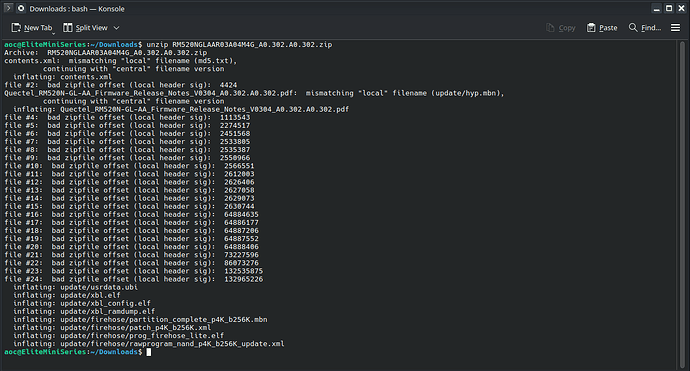690x371 pixels.
Task: Click the 'inflating: contents.xml' line
Action: coord(62,77)
